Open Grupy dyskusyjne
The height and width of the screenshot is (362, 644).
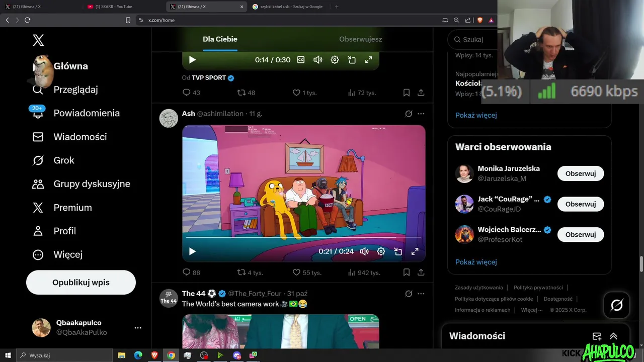pos(82,184)
